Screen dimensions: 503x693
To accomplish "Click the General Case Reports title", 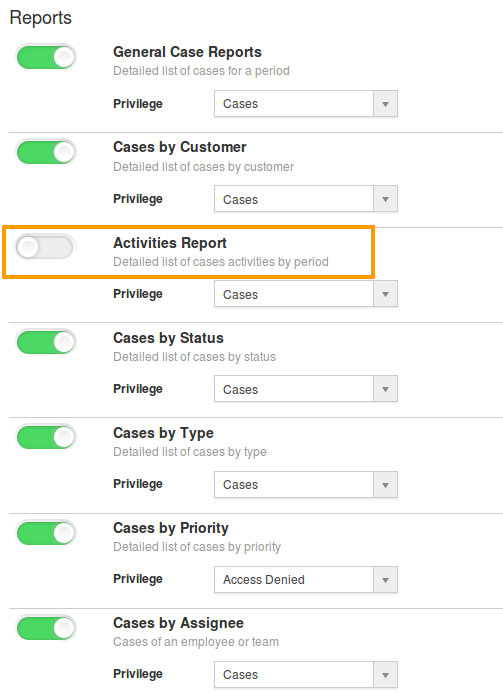I will 187,52.
